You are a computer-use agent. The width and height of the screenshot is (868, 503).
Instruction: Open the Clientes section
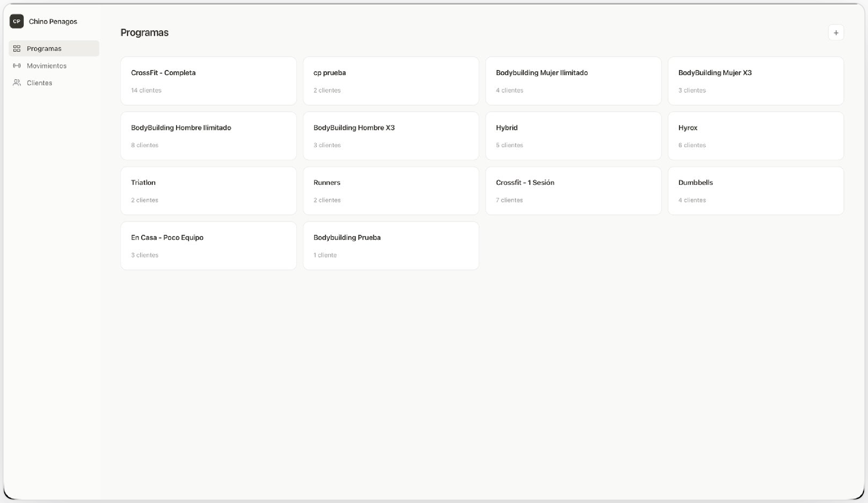(x=54, y=83)
